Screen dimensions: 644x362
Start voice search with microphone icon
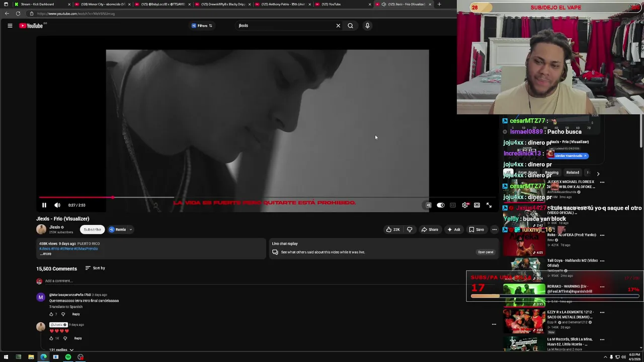[x=367, y=26]
